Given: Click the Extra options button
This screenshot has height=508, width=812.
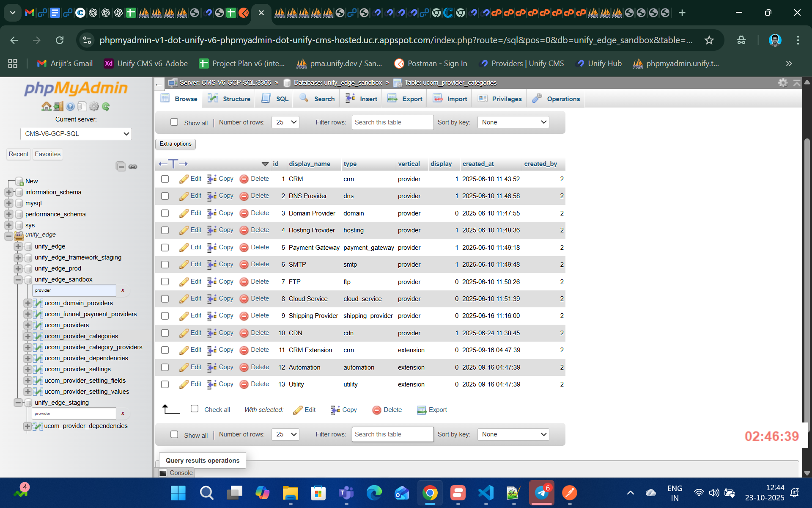Looking at the screenshot, I should point(176,144).
